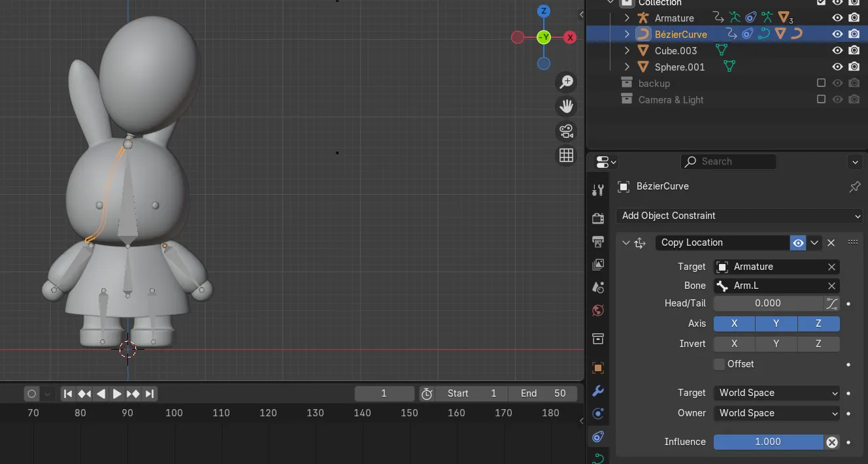Disable Sphere.001 in renders via camera icon

854,67
